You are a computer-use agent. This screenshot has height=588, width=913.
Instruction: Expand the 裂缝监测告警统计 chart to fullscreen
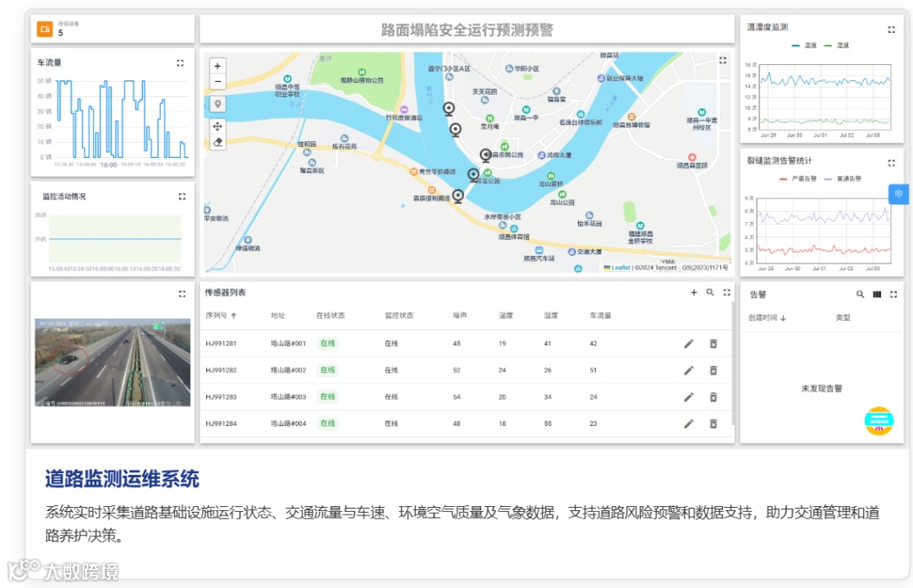pyautogui.click(x=891, y=163)
